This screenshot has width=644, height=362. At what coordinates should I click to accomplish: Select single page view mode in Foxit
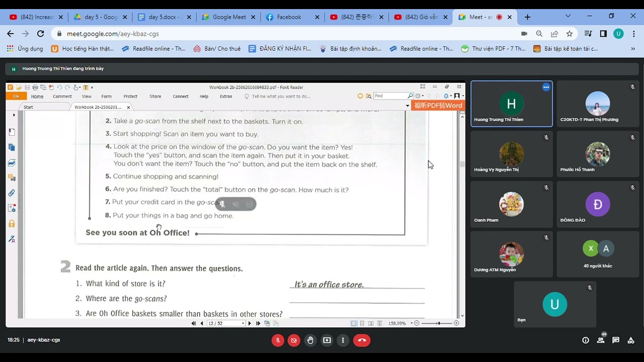(x=354, y=323)
